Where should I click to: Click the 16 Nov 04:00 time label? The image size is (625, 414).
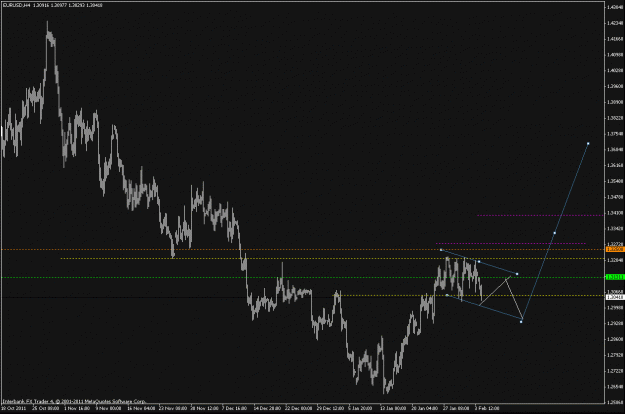point(141,408)
